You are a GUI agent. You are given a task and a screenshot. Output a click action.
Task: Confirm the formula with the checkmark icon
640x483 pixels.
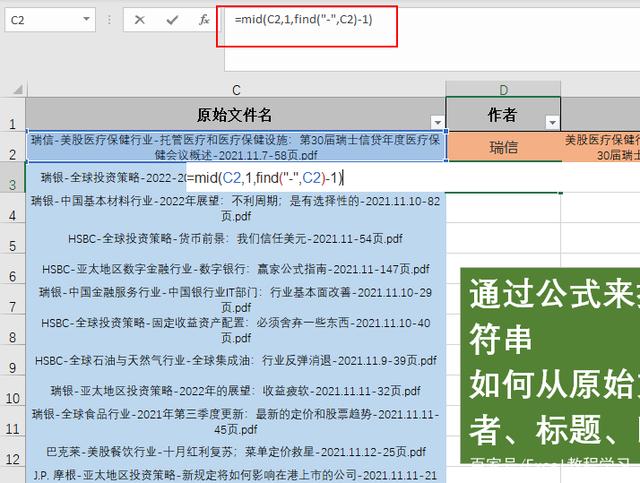point(172,20)
